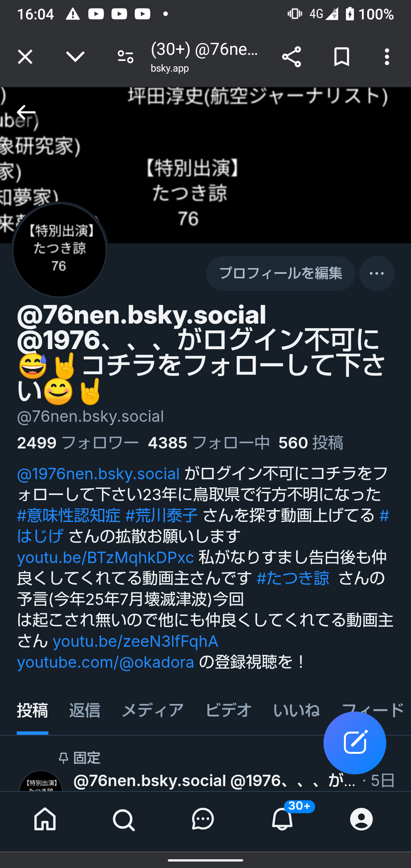Share the page via browser share icon
The image size is (411, 868).
(292, 57)
